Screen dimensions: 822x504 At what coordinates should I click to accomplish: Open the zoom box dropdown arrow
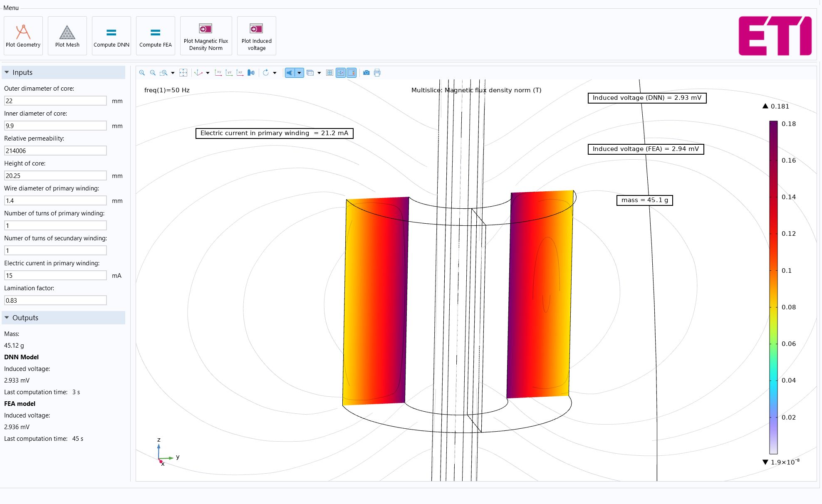[173, 73]
